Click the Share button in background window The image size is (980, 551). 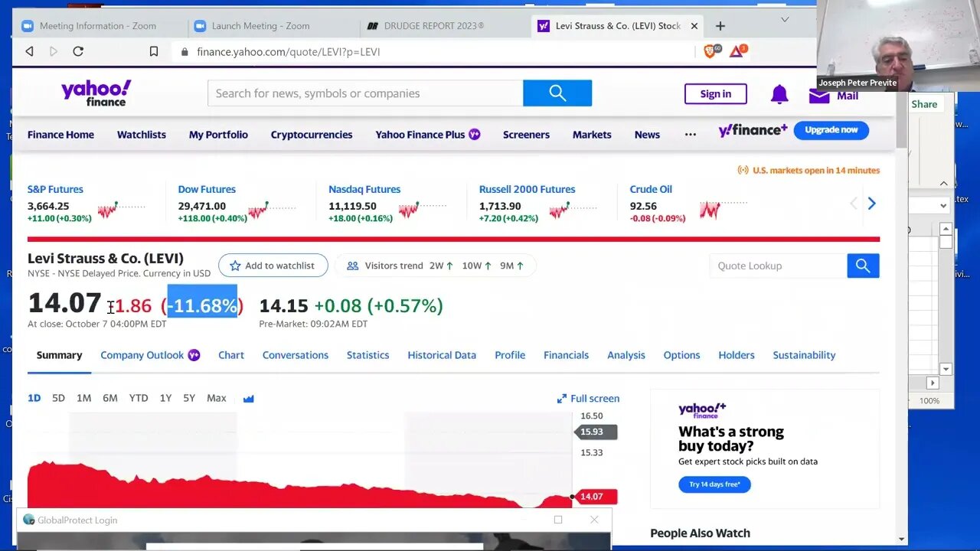point(924,104)
